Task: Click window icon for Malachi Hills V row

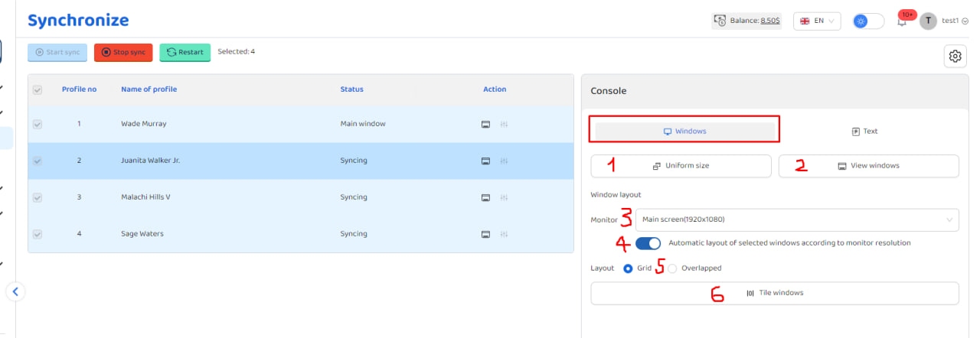Action: tap(485, 197)
